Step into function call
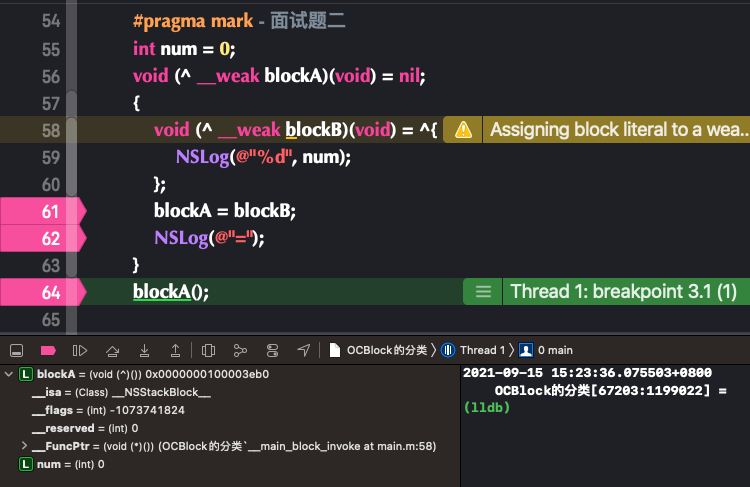The height and width of the screenshot is (487, 750). 144,351
